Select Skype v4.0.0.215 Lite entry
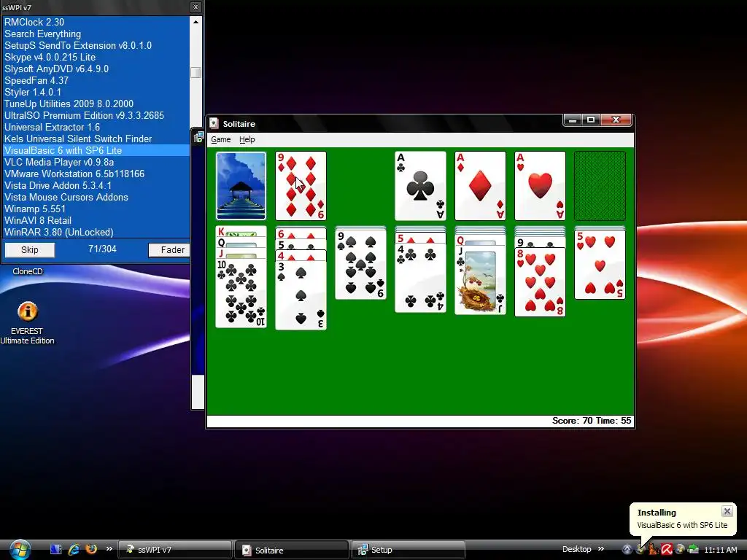Screen dimensions: 747x560 96,57
